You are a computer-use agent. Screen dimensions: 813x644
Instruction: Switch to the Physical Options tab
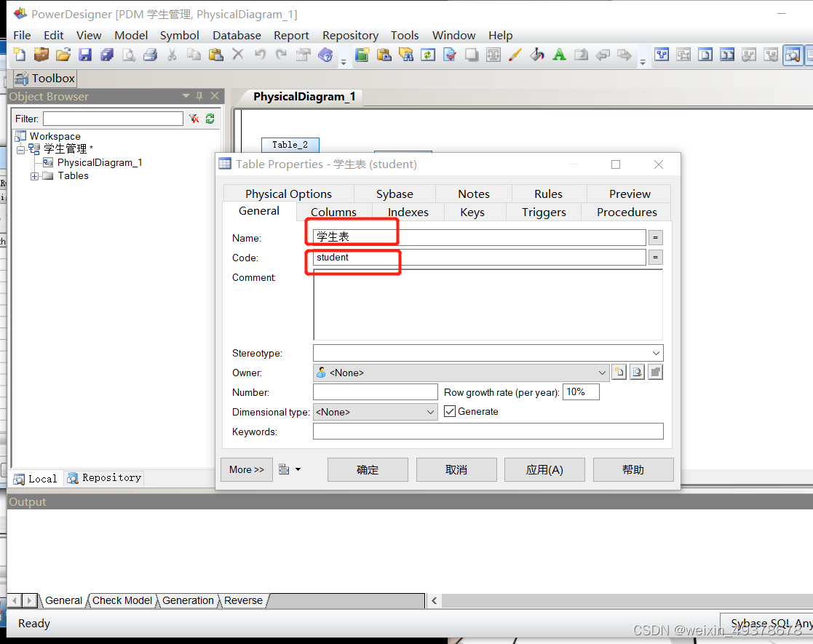pos(288,194)
